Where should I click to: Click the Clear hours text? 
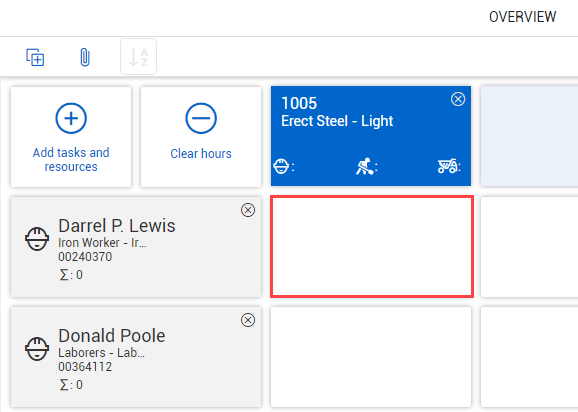pos(201,154)
